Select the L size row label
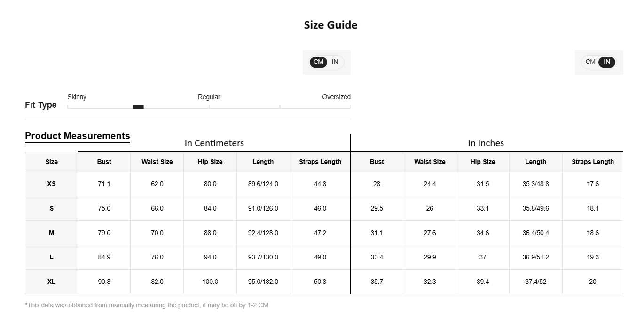The width and height of the screenshot is (644, 329). coord(52,257)
